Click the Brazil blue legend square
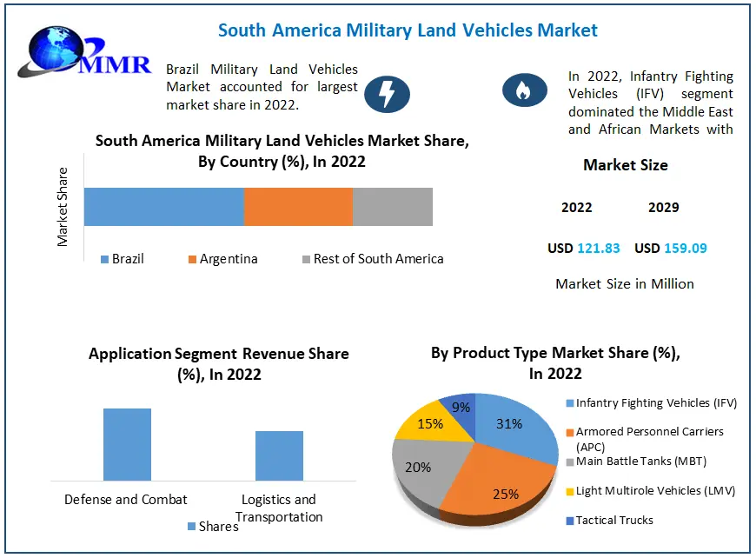 pos(105,259)
